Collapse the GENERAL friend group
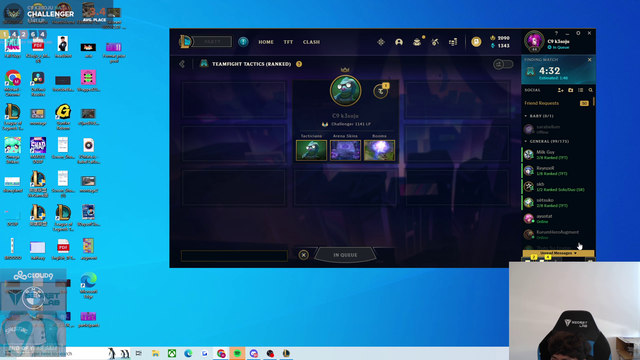 (x=526, y=142)
